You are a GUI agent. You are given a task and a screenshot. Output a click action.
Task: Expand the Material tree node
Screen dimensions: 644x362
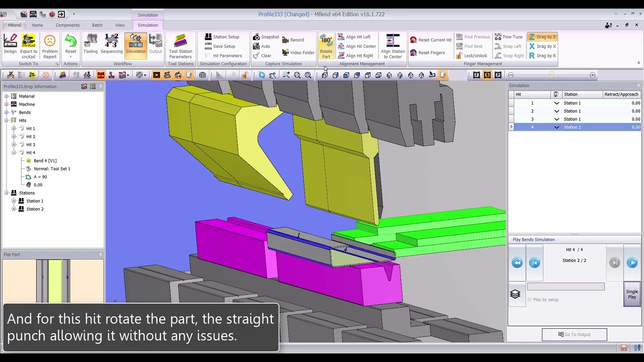pos(7,96)
